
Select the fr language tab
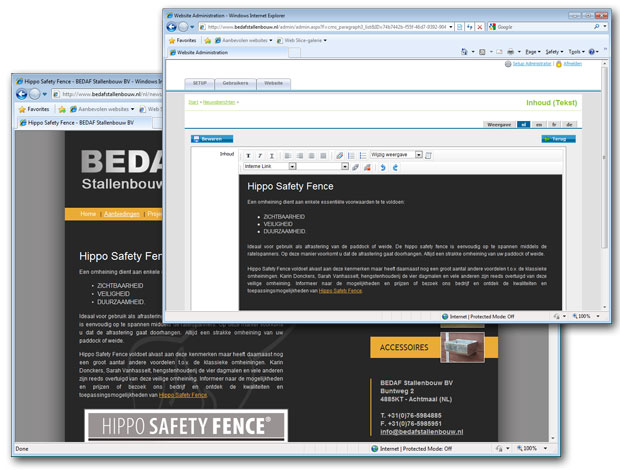click(x=554, y=125)
